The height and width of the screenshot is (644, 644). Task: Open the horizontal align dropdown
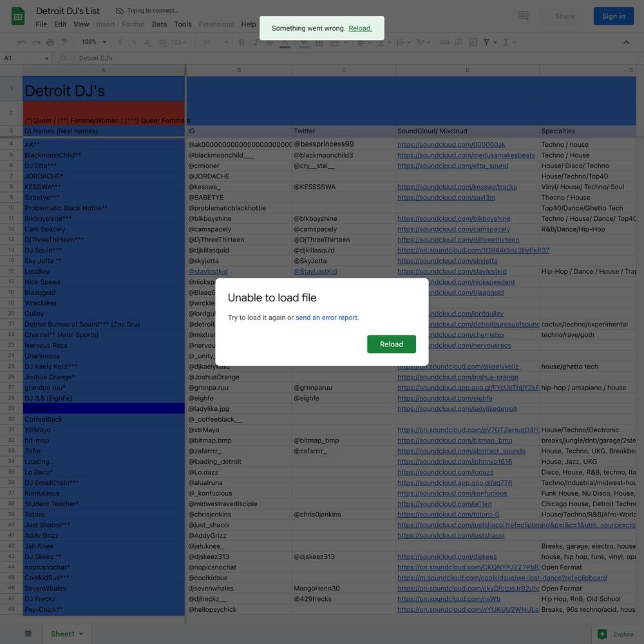point(364,43)
